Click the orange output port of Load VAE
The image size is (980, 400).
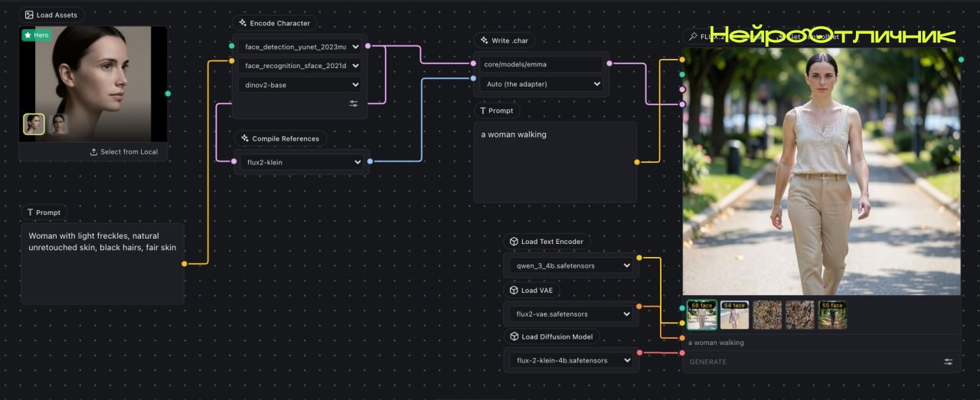639,307
